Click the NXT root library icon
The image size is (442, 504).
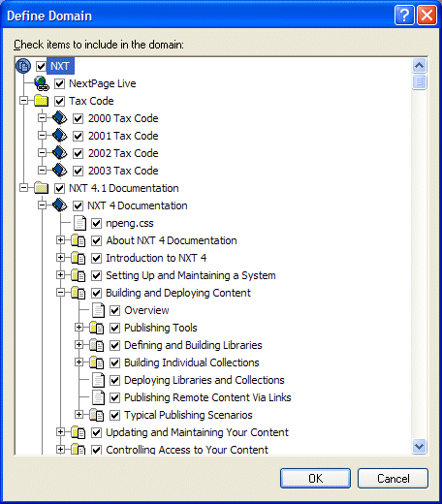point(23,66)
